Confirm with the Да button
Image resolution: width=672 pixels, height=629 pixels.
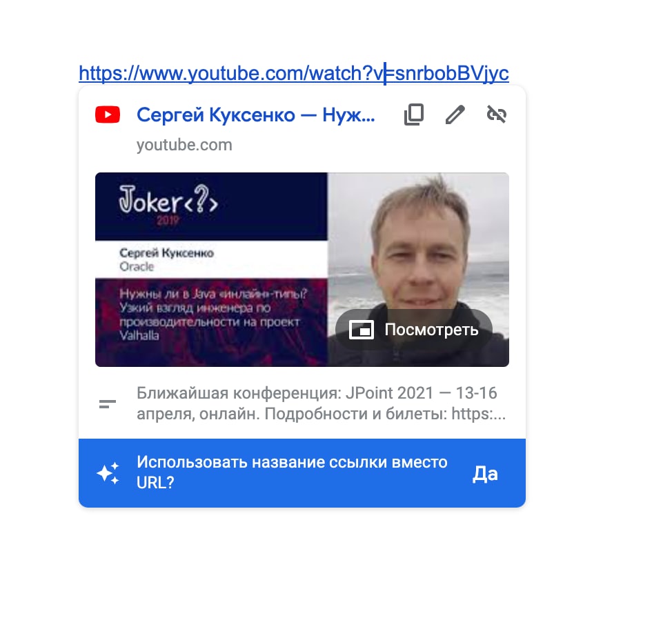pyautogui.click(x=485, y=473)
